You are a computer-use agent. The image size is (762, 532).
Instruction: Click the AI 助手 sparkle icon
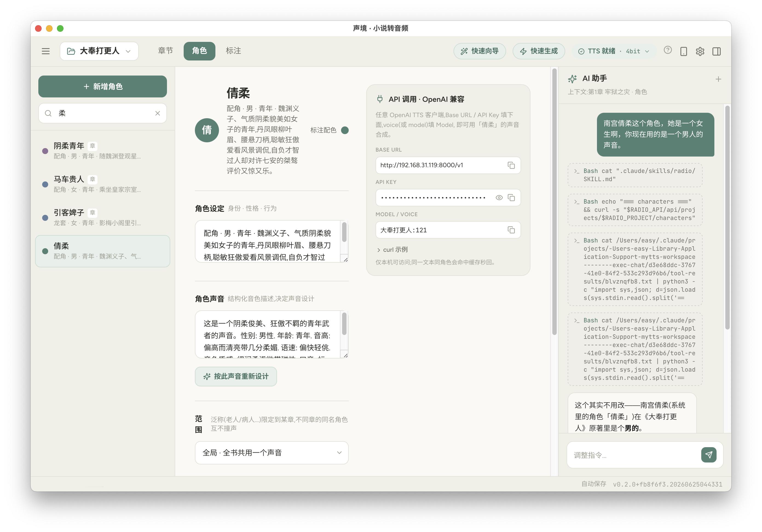coord(572,79)
